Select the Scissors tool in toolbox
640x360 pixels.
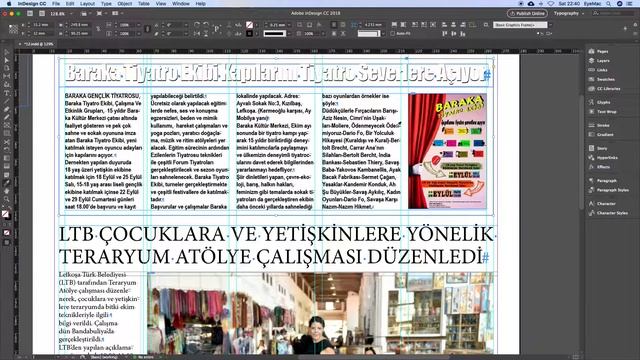pyautogui.click(x=7, y=142)
